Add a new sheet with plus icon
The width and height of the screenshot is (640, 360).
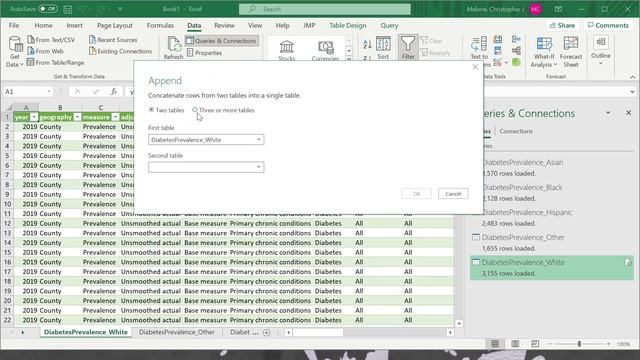coord(267,332)
